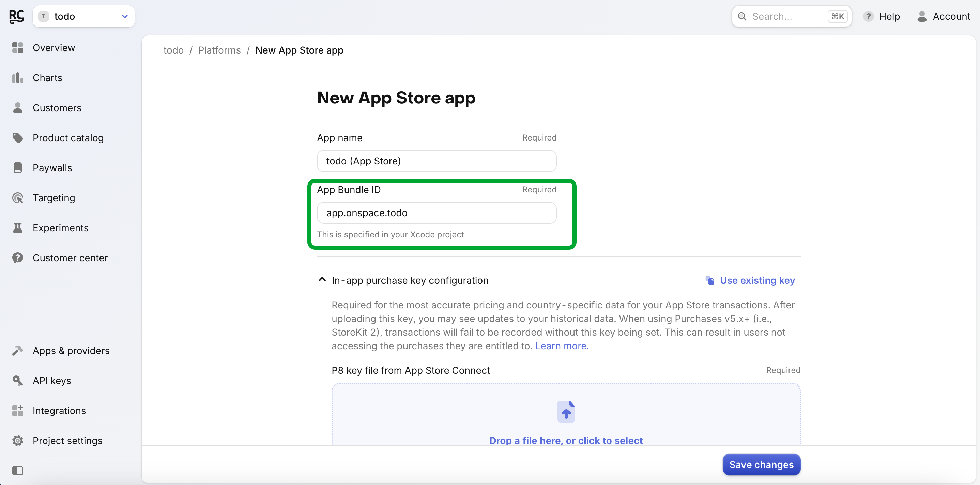Click the App name text field
The width and height of the screenshot is (980, 485).
point(437,161)
